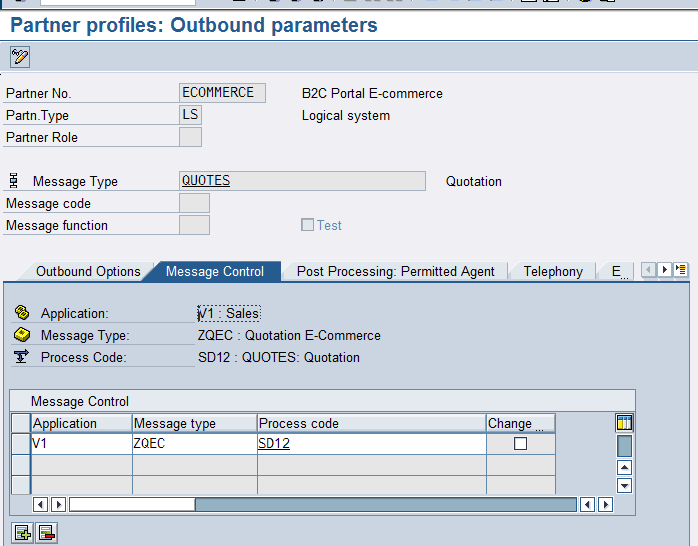Toggle the Test checkbox
Image resolution: width=698 pixels, height=546 pixels.
308,225
